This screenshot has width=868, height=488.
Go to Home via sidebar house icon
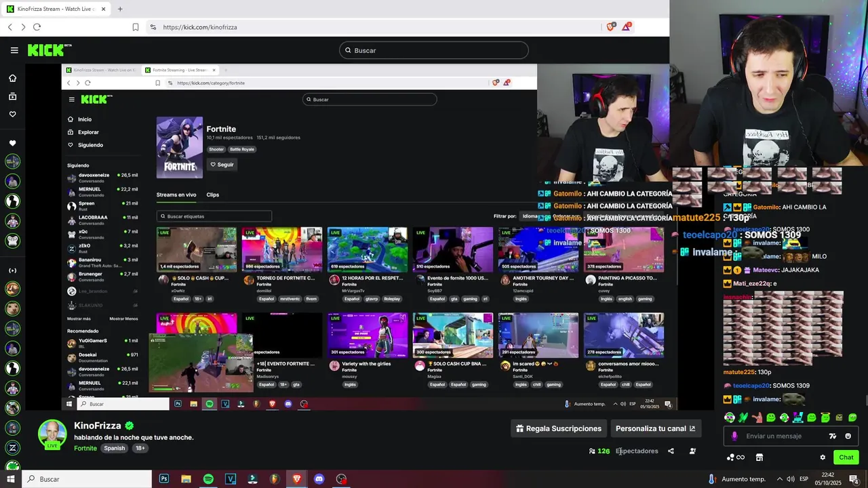[x=12, y=78]
